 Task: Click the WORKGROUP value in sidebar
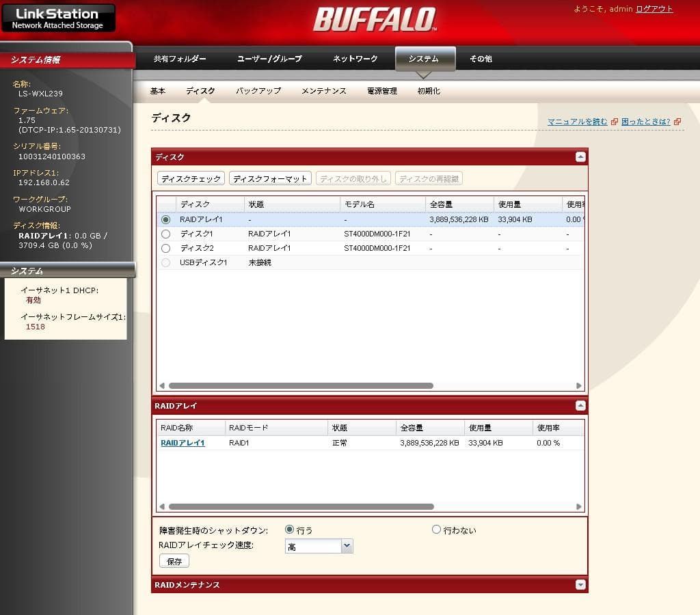[x=44, y=209]
